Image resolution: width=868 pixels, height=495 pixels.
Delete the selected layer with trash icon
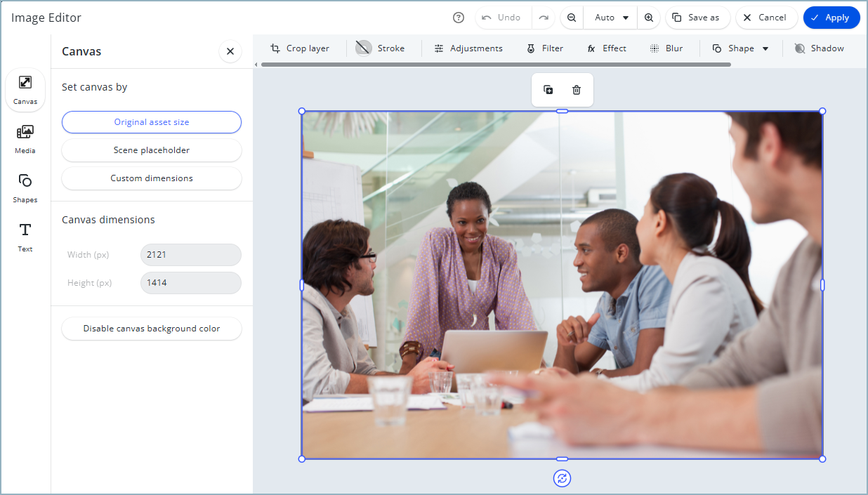pyautogui.click(x=577, y=90)
